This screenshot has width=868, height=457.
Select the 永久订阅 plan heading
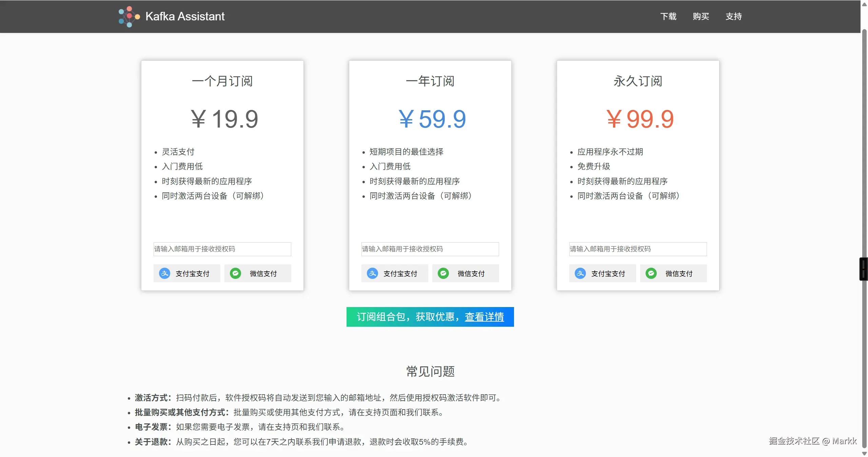coord(638,81)
